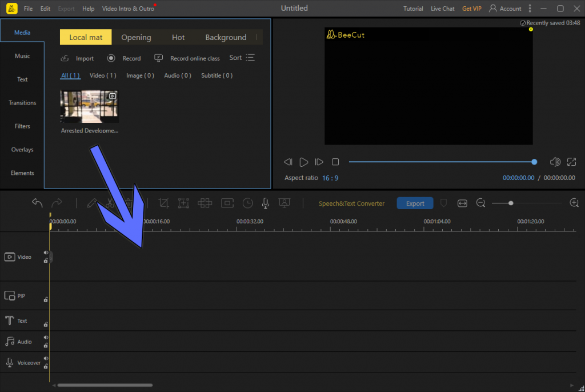Zoom out the timeline with minus magnifier

click(x=480, y=203)
